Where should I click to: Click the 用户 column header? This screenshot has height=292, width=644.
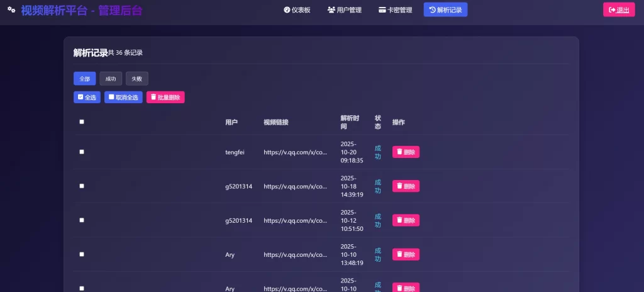coord(231,122)
